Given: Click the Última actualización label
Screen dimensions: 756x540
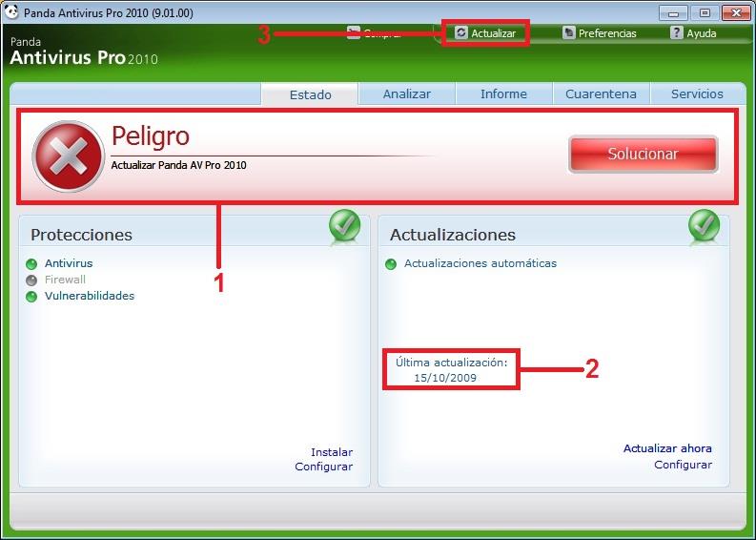Looking at the screenshot, I should pos(451,363).
